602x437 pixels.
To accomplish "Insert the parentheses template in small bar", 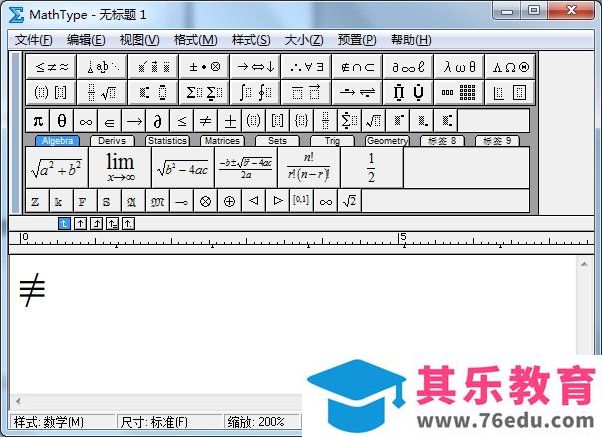I will [x=253, y=121].
